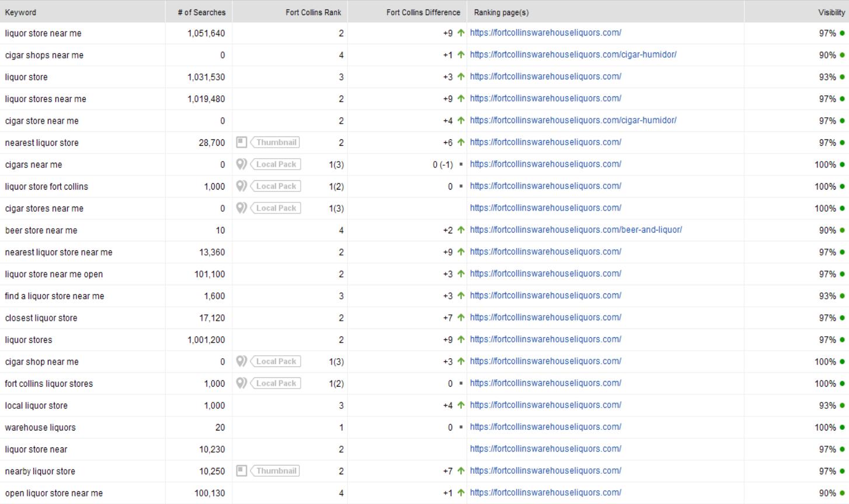Click search count 100,130

(210, 493)
